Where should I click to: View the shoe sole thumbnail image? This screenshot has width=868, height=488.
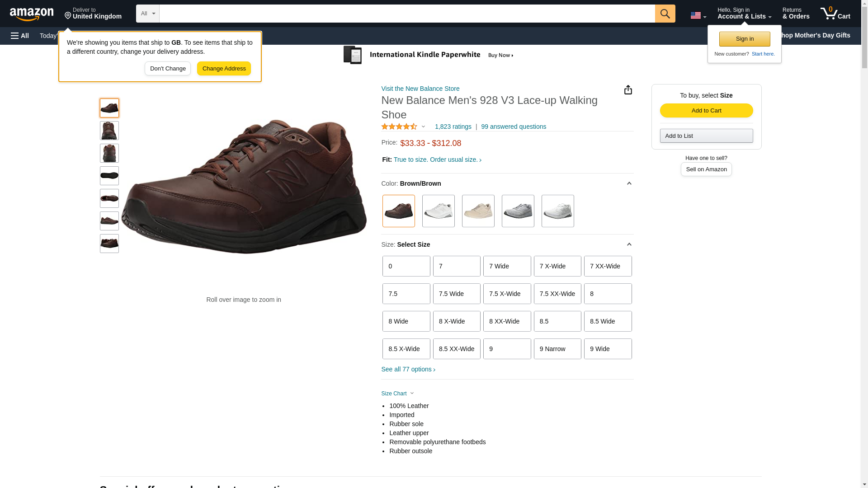click(x=109, y=176)
